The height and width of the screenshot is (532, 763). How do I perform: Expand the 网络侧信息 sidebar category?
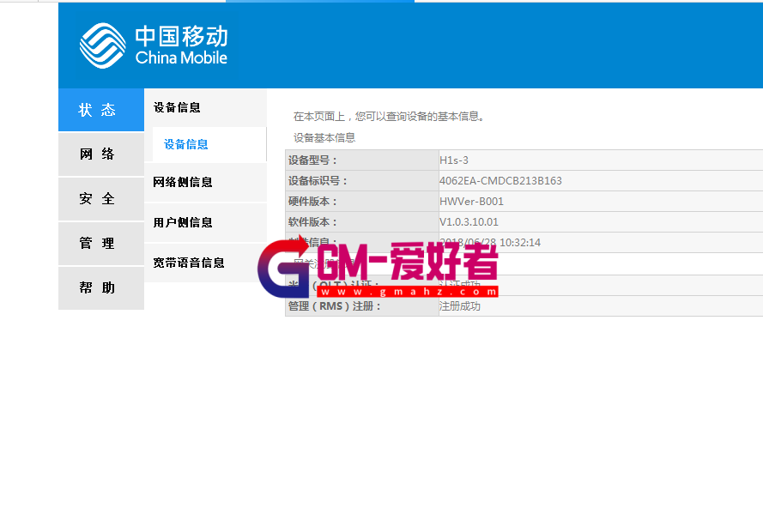click(183, 183)
